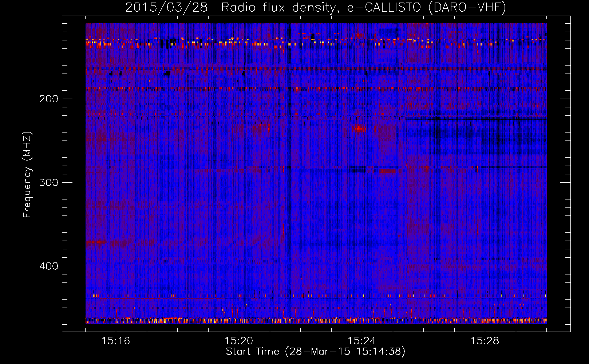Click the '15:16' time tick label
Image resolution: width=589 pixels, height=364 pixels.
coord(116,341)
